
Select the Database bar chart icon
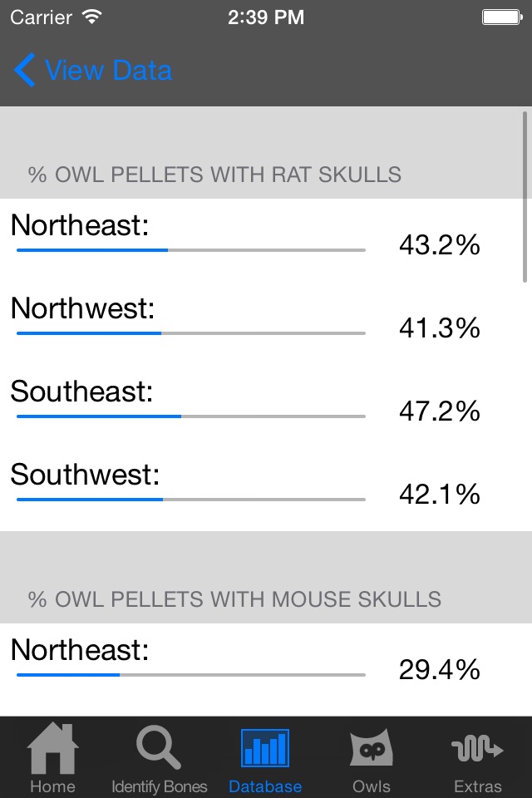pos(265,747)
